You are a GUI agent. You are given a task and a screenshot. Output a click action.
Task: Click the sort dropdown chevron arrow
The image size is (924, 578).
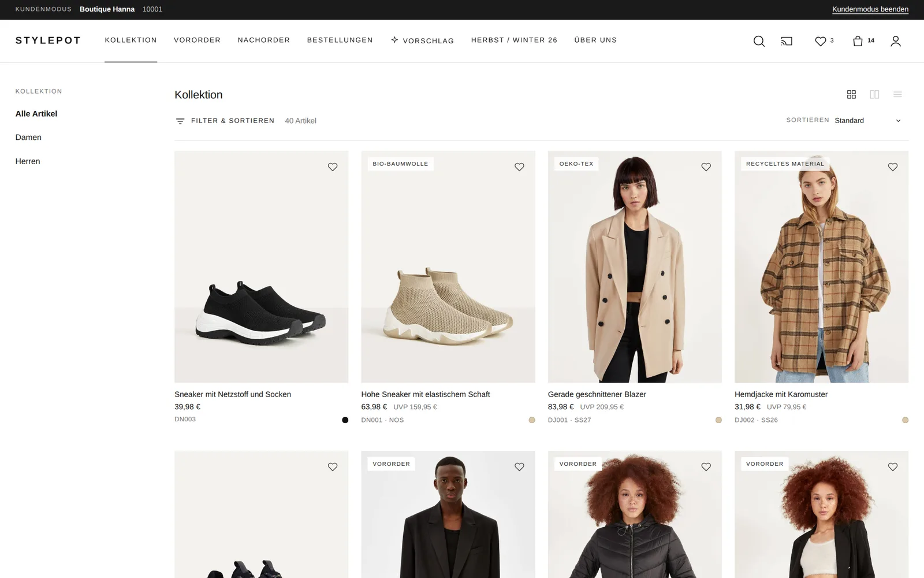point(898,121)
